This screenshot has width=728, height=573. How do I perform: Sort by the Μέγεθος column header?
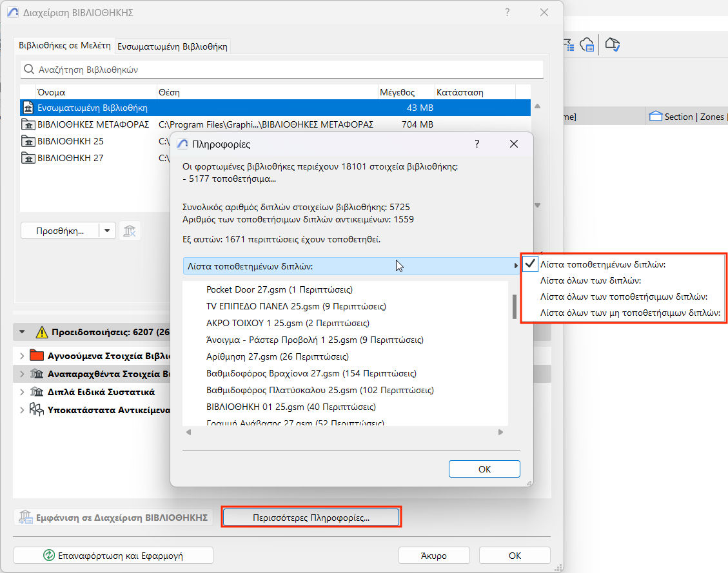[406, 92]
